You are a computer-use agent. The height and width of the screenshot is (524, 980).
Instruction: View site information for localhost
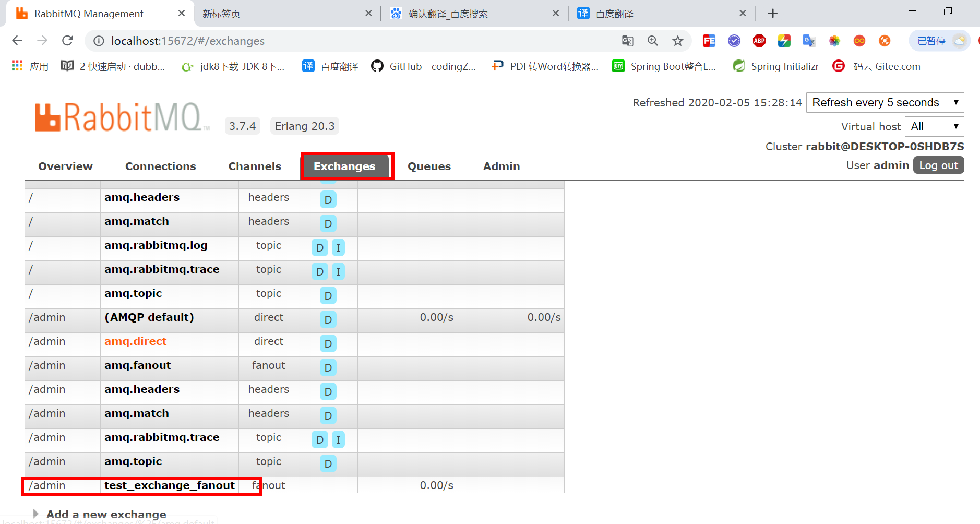coord(99,41)
